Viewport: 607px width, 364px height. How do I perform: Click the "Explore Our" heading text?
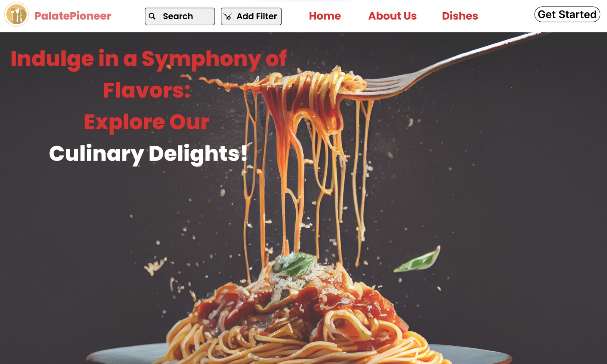click(146, 122)
